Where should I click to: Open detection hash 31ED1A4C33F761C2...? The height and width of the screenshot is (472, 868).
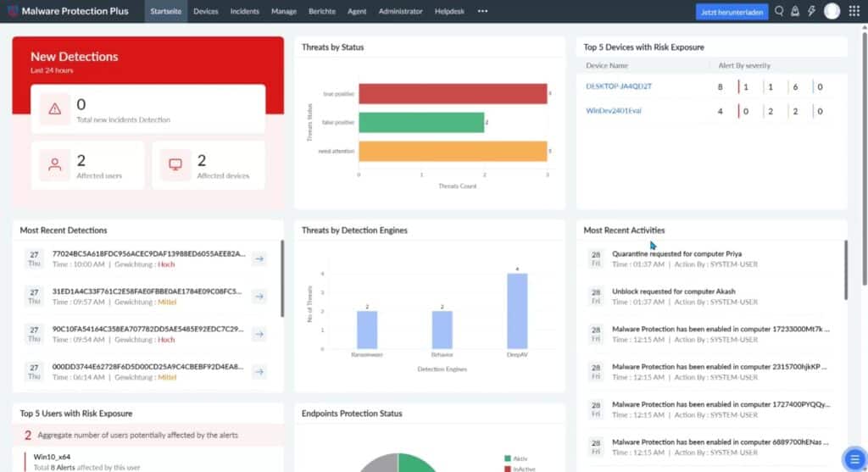147,291
